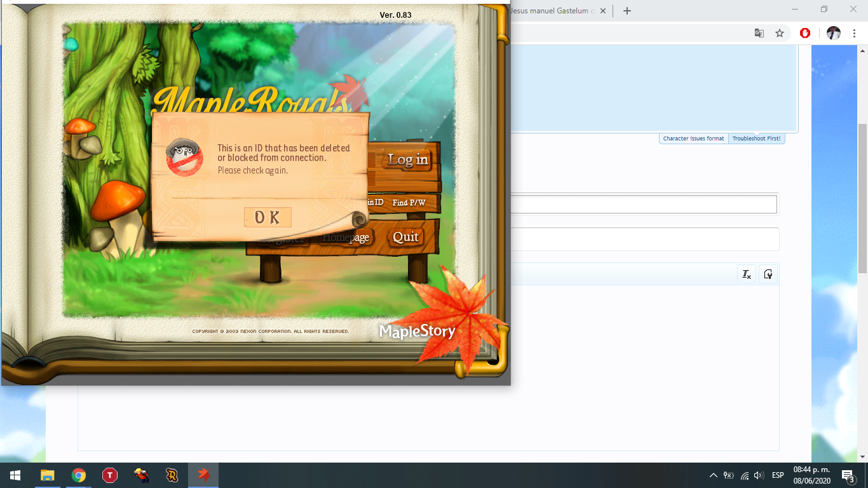Open the red ad blocker extension
The image size is (868, 488).
click(805, 33)
